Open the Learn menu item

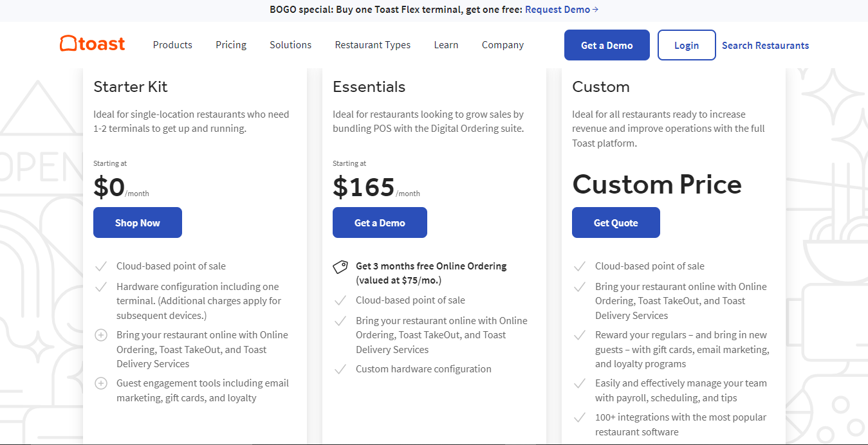point(446,45)
